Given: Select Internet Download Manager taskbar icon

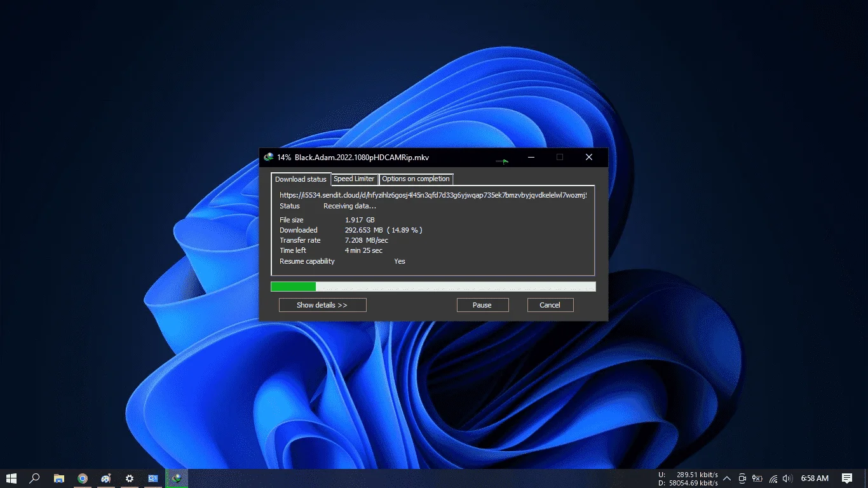Looking at the screenshot, I should 177,478.
